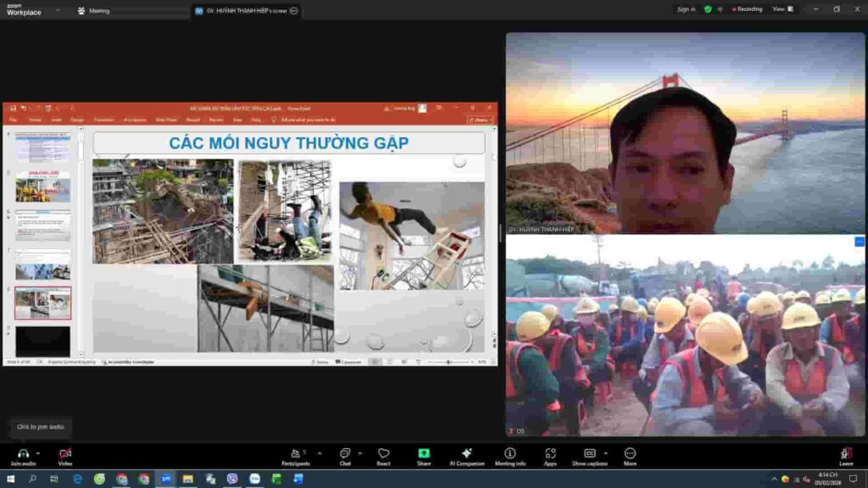Start video with the camera icon
The image size is (868, 488).
pos(64,454)
